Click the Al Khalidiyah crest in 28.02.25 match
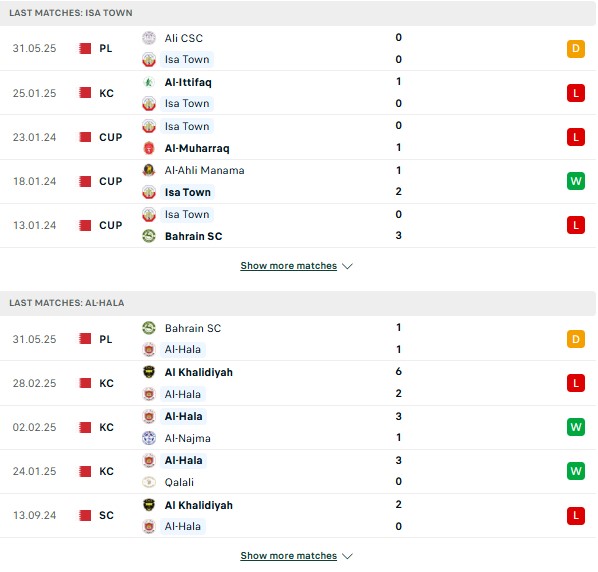This screenshot has width=598, height=572. (149, 372)
